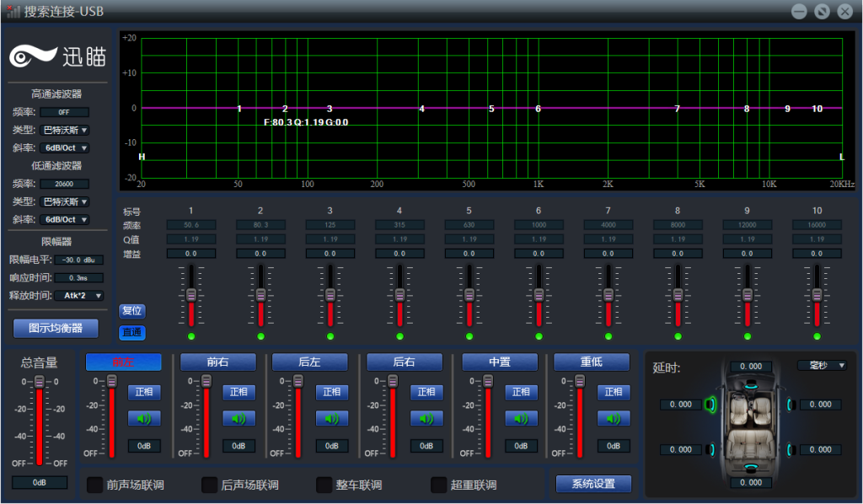Select the 后右 channel tab
This screenshot has height=504, width=863.
(405, 362)
